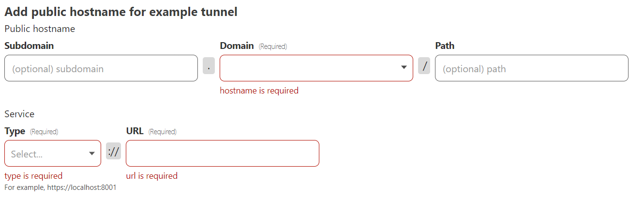Click the Path field label
The height and width of the screenshot is (202, 644).
445,46
